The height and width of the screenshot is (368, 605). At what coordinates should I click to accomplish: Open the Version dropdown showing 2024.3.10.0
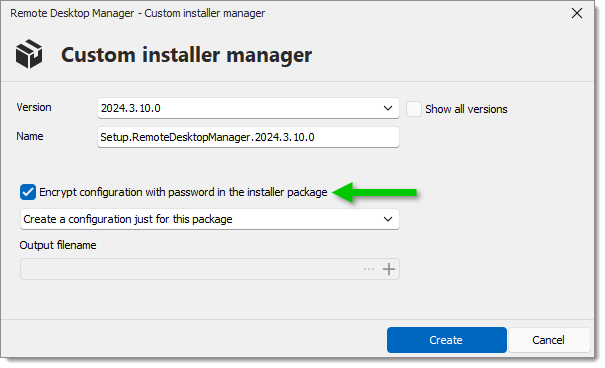[x=248, y=108]
